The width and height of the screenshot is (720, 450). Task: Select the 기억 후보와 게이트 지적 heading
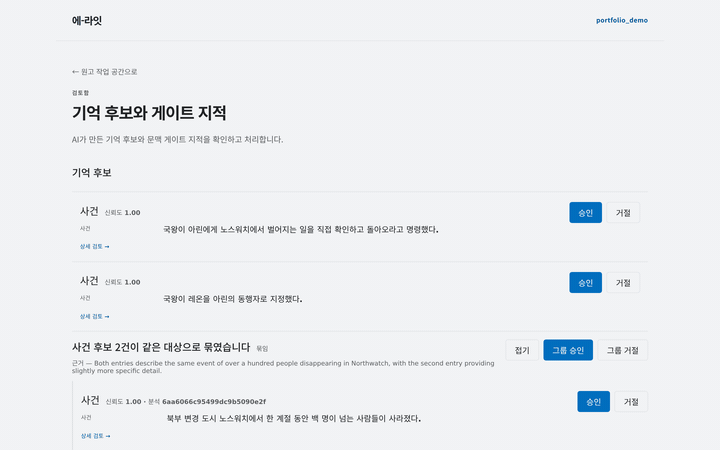149,113
